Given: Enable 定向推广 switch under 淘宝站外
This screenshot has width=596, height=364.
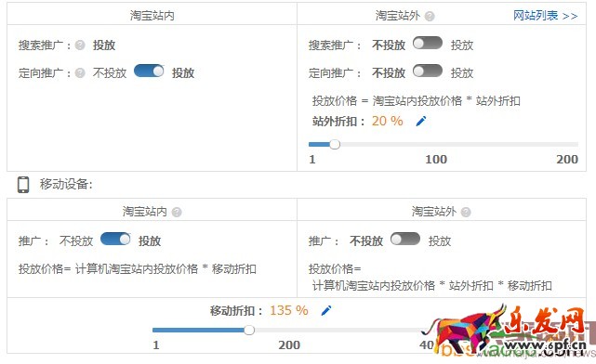Looking at the screenshot, I should [x=428, y=71].
